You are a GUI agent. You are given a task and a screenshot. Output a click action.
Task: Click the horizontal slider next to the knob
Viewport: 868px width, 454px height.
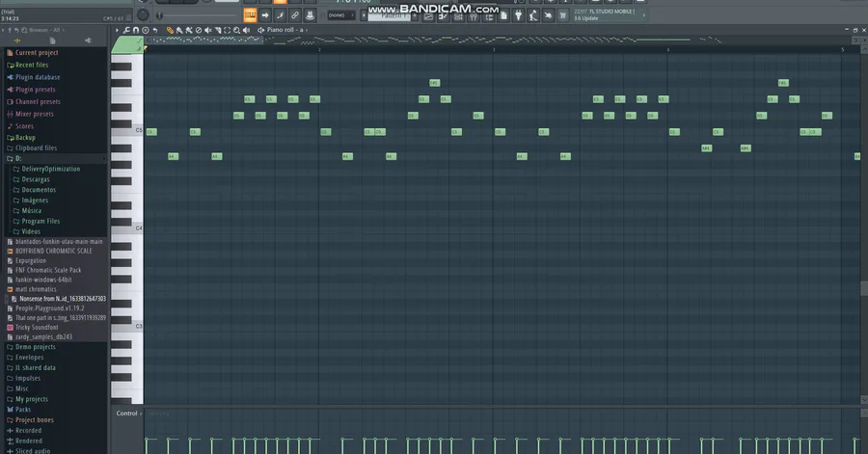point(197,15)
